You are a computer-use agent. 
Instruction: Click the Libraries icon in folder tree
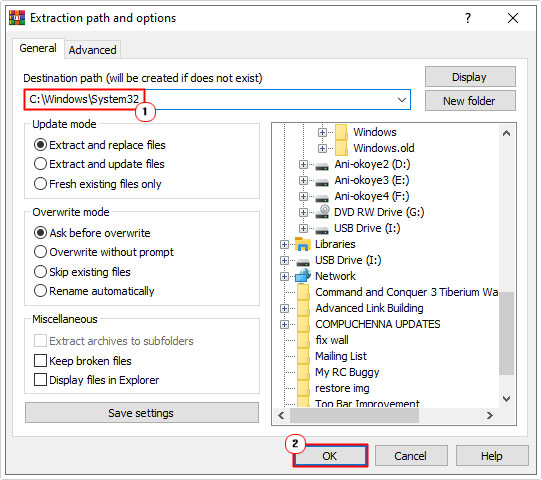tap(303, 244)
